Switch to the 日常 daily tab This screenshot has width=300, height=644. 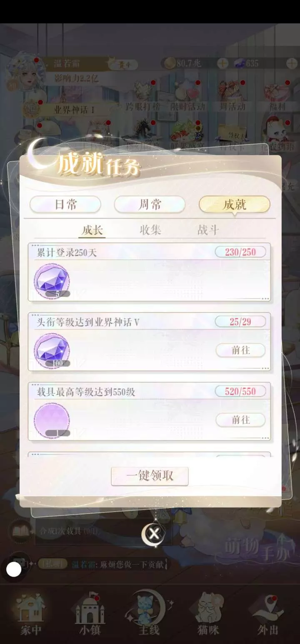[x=65, y=204]
